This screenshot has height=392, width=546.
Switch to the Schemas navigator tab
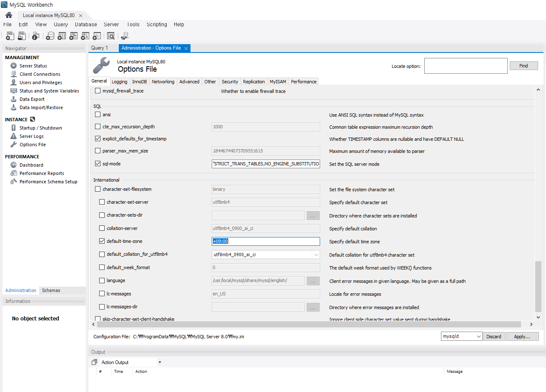click(51, 290)
